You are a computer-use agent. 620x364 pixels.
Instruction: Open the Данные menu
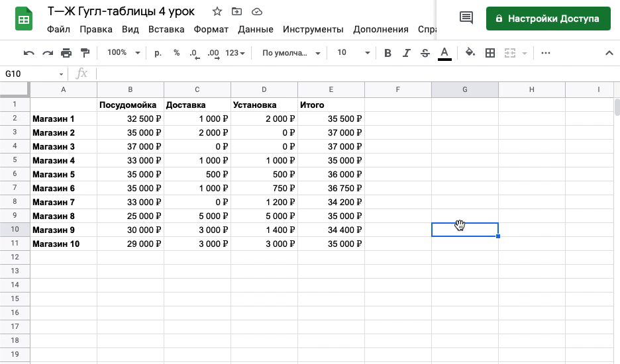tap(256, 29)
